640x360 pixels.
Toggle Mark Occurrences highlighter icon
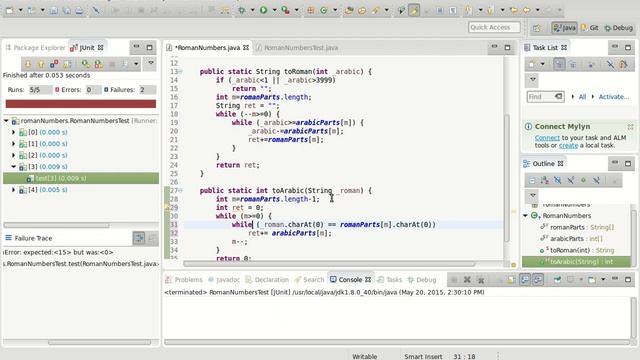point(414,10)
